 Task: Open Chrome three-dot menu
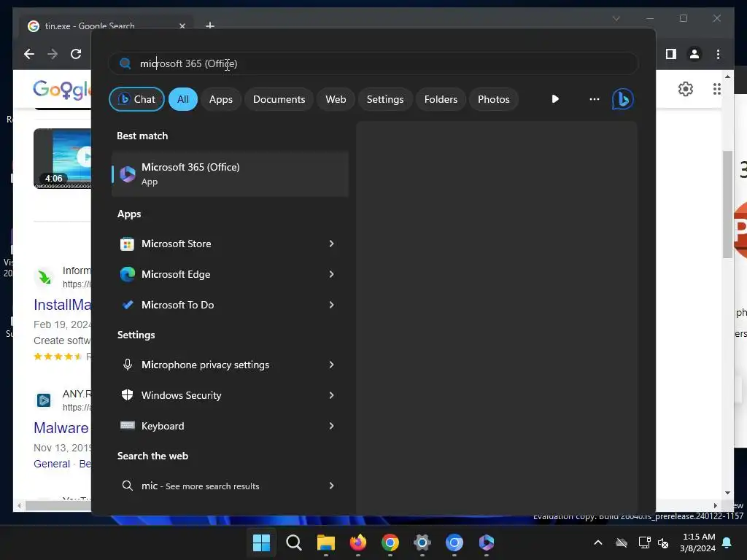pos(718,54)
